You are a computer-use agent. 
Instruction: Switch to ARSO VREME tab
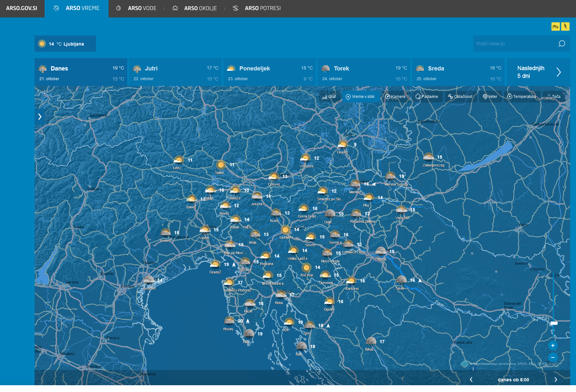point(77,8)
